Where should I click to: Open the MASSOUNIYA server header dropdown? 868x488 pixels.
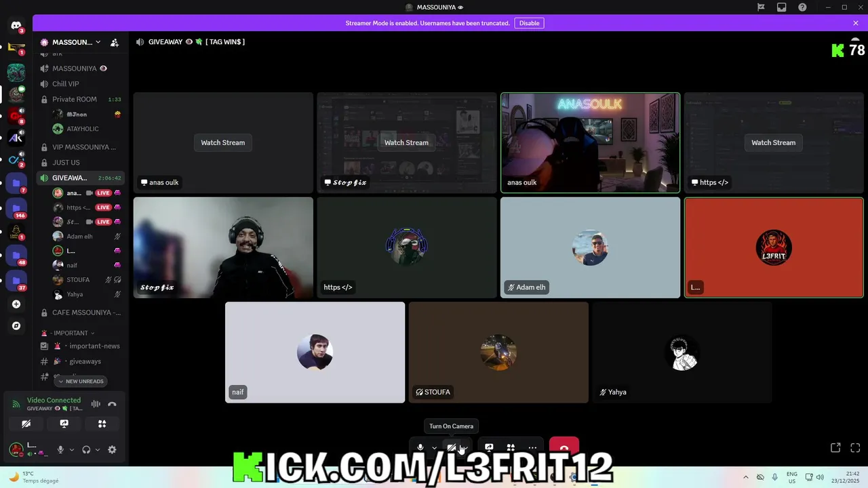point(71,42)
